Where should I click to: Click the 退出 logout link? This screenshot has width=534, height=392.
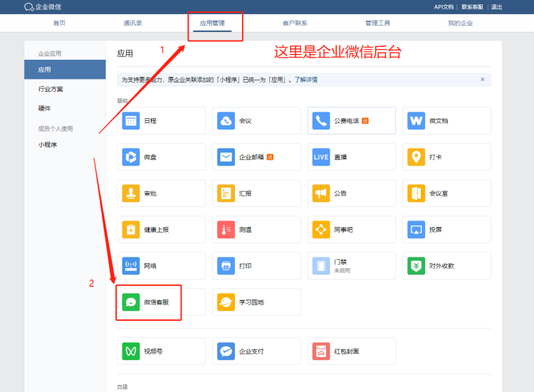pos(496,7)
